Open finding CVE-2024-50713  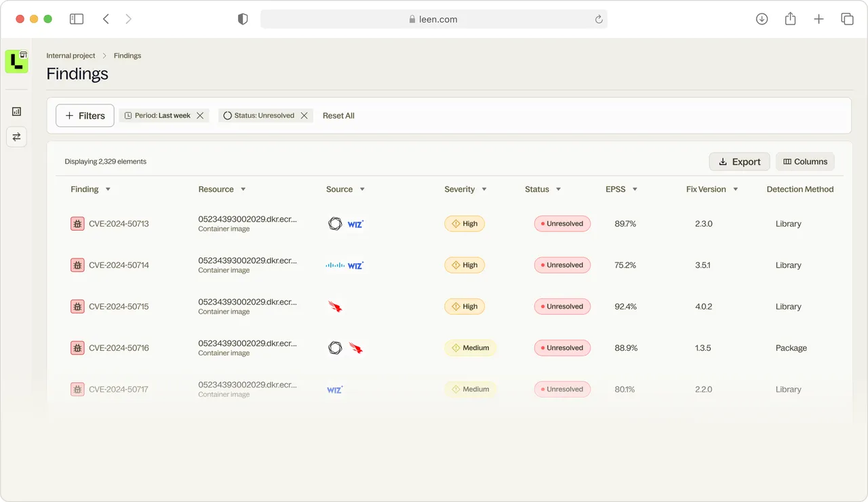[x=119, y=224]
